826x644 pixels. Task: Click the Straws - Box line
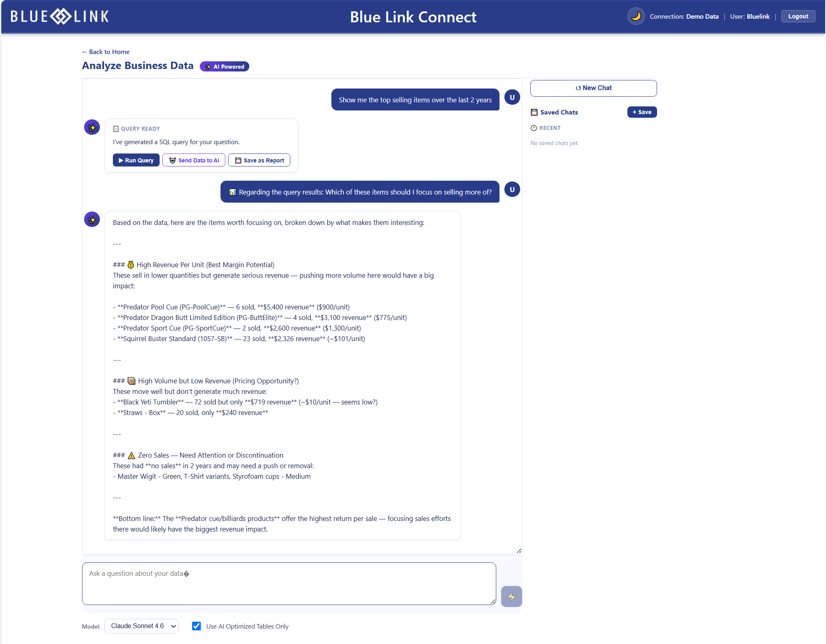[190, 413]
